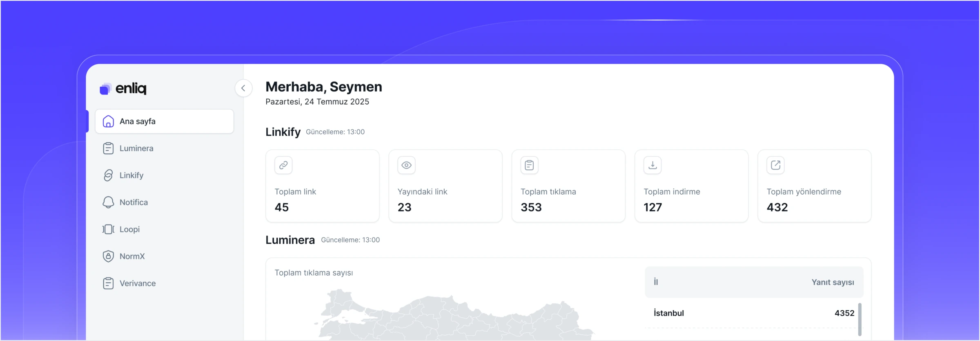Select the Yayındaki link value 23
980x341 pixels.
coord(405,207)
